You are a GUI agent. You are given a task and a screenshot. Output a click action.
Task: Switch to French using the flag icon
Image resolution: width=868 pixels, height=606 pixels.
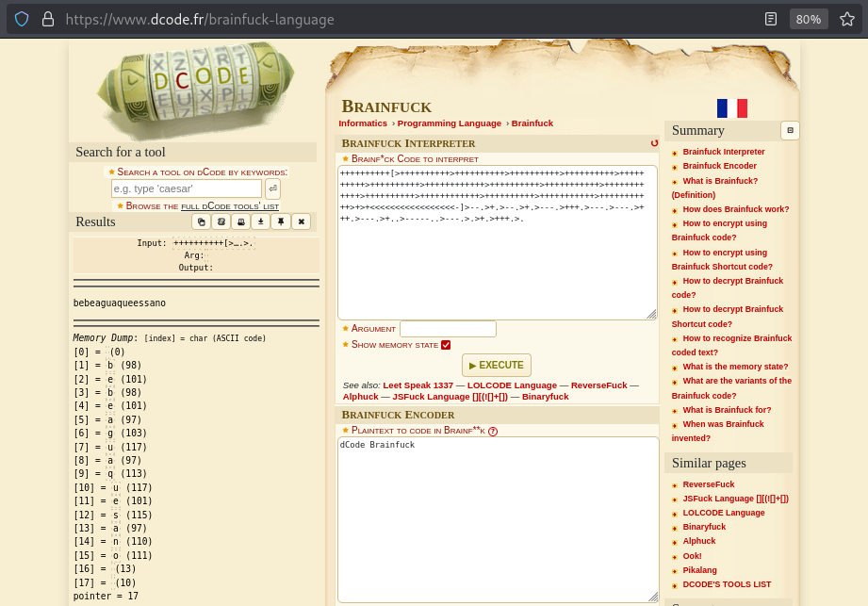[732, 108]
